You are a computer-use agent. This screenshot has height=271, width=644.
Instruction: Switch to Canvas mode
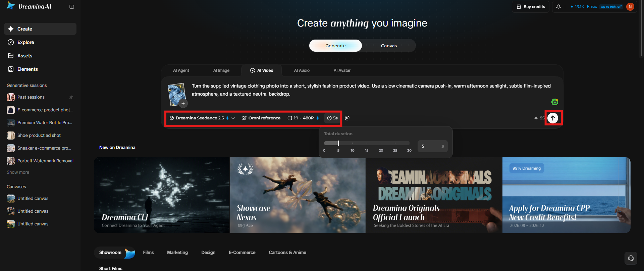tap(389, 46)
